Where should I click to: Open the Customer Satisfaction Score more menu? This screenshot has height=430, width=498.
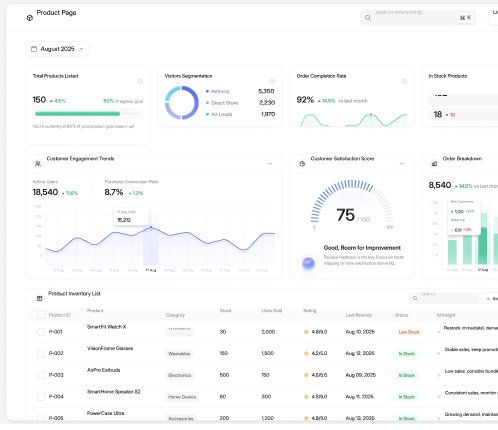point(402,164)
